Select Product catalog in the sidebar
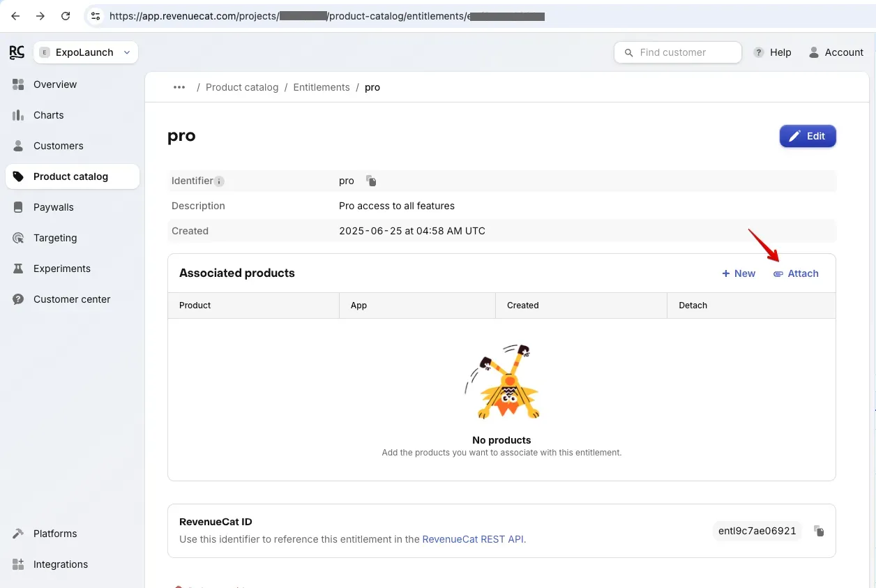876x588 pixels. point(73,176)
